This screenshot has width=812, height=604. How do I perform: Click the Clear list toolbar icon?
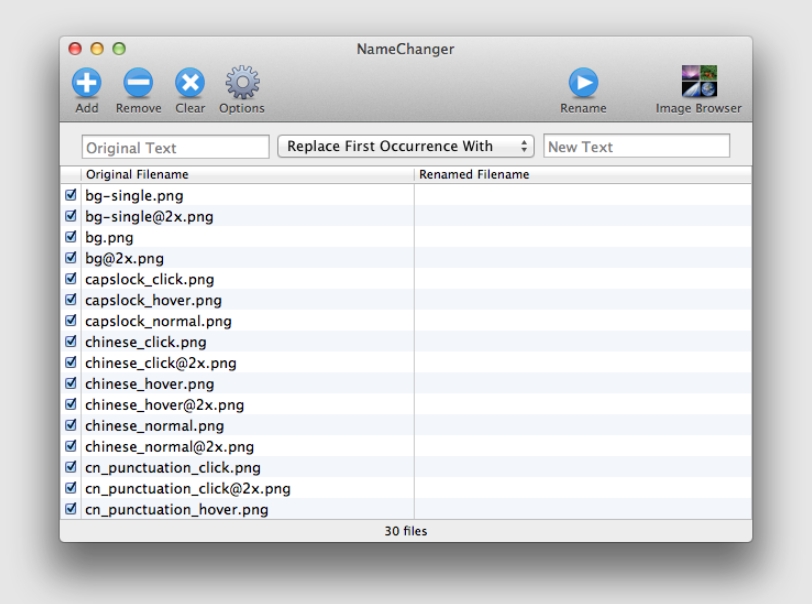[x=190, y=83]
